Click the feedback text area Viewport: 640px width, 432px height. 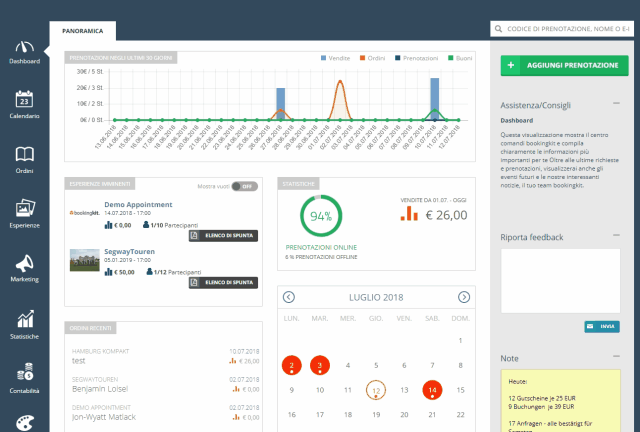tap(560, 281)
